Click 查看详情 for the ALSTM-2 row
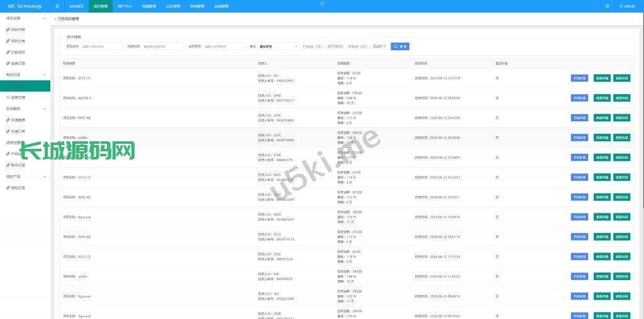 (x=601, y=98)
